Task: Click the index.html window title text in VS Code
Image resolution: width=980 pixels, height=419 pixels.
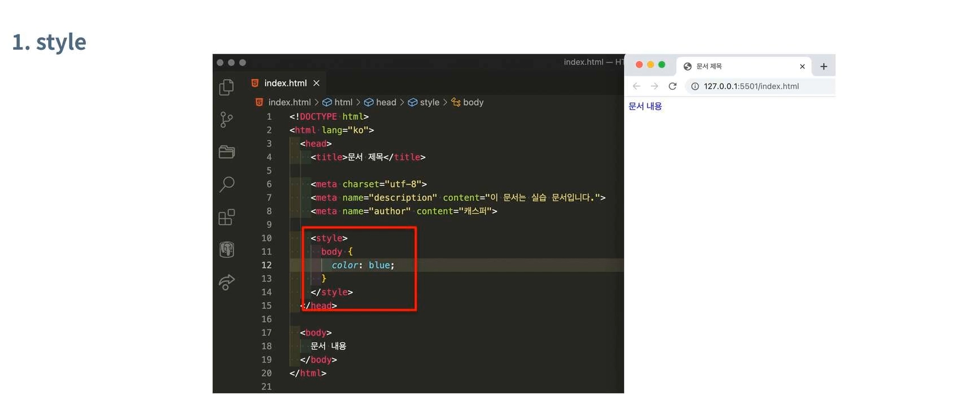Action: pyautogui.click(x=593, y=62)
